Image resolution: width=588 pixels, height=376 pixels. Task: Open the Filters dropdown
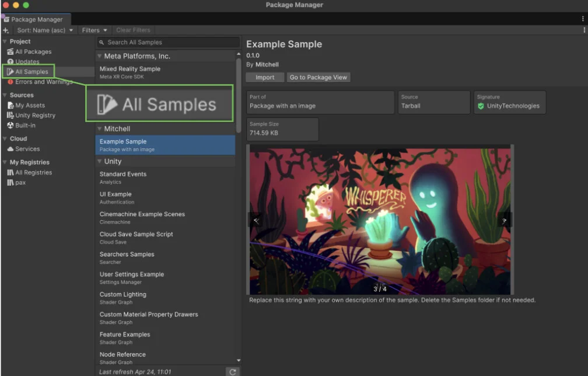(x=94, y=30)
